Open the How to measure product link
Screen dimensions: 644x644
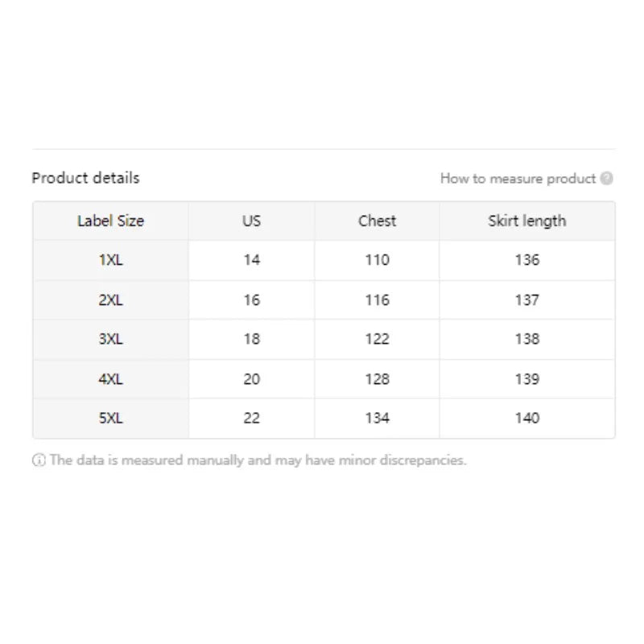(518, 179)
